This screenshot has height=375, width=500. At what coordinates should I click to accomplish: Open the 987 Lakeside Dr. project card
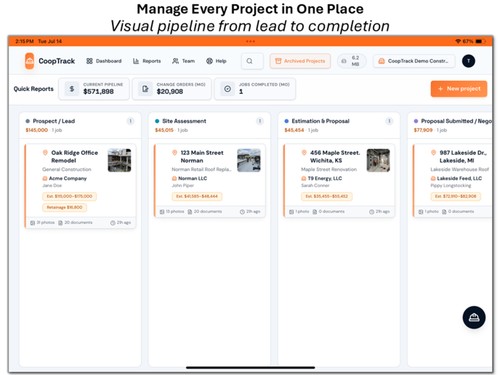453,180
